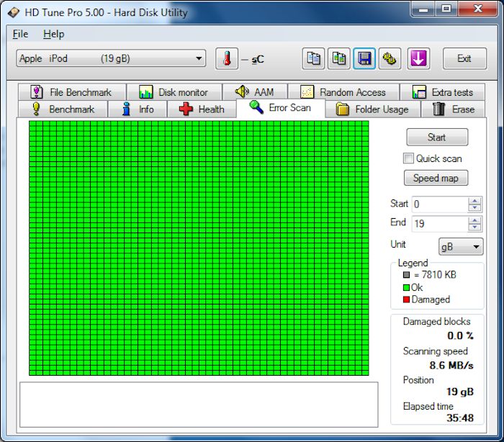Click the '8.6 MB/s' scanning speed value

click(451, 366)
